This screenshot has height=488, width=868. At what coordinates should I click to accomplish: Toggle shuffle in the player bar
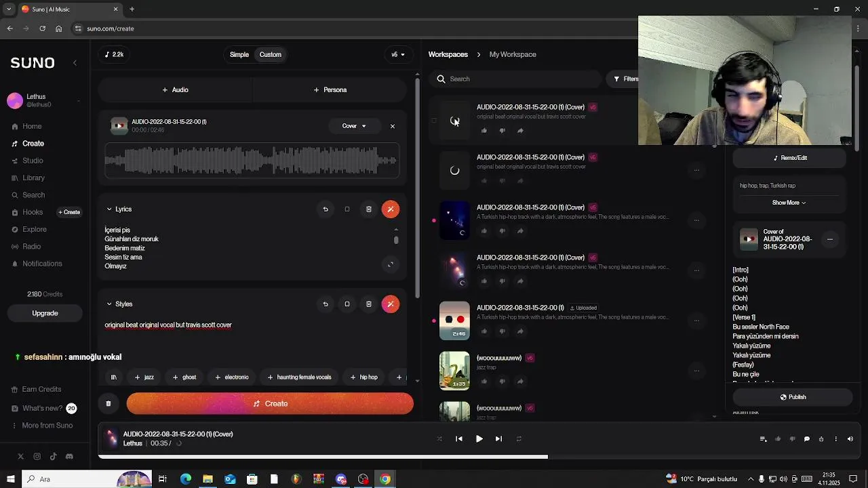[x=439, y=439]
